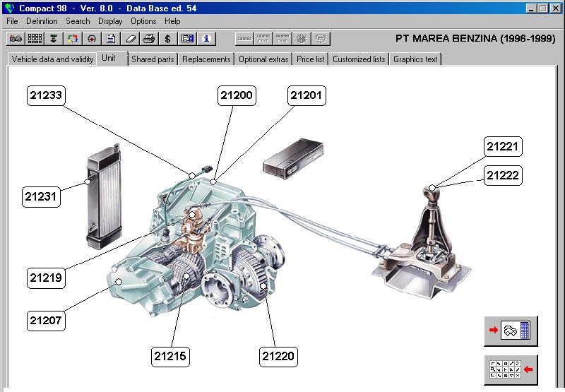565x392 pixels.
Task: Open the Options menu
Action: pos(143,21)
